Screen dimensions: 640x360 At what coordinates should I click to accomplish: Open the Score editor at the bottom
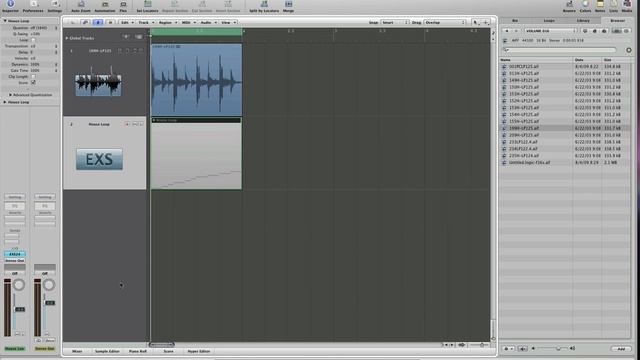point(168,351)
